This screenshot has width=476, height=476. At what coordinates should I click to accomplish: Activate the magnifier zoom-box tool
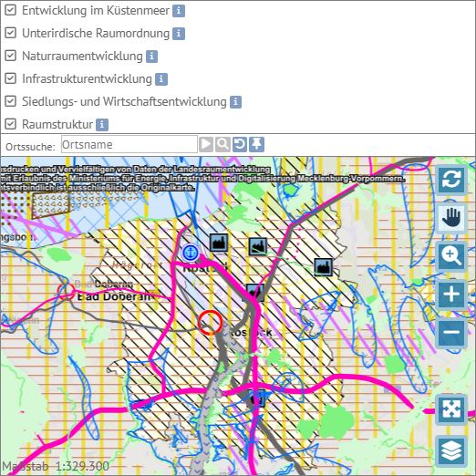click(451, 256)
